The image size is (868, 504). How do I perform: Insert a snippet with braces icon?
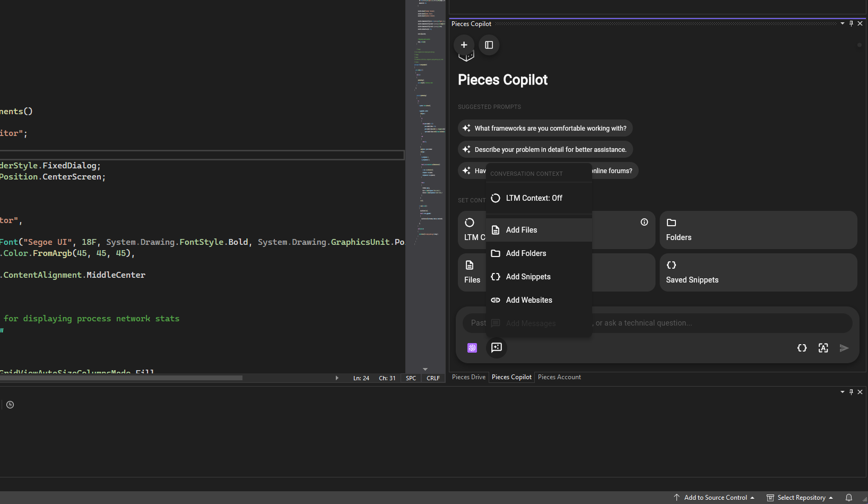point(802,348)
